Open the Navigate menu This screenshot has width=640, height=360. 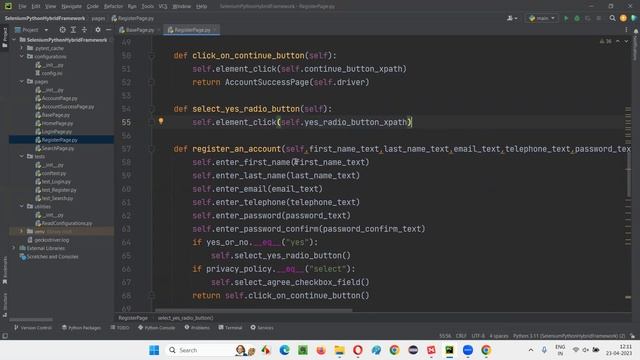(x=71, y=6)
